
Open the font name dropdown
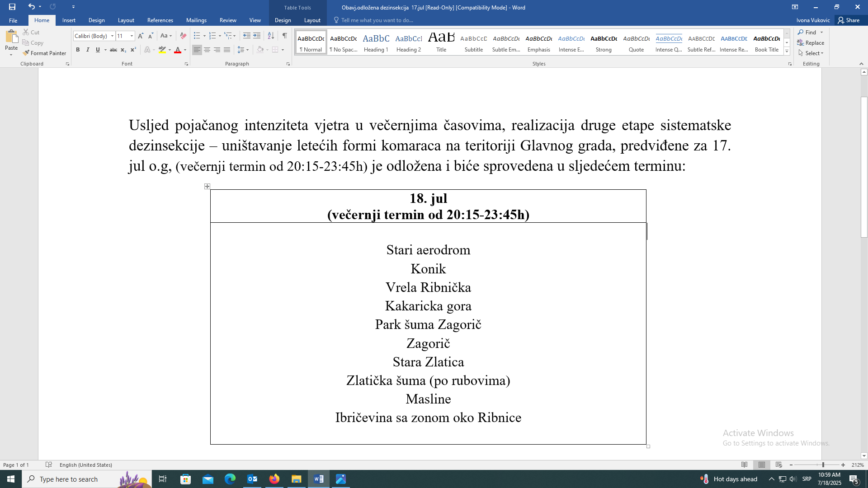112,36
